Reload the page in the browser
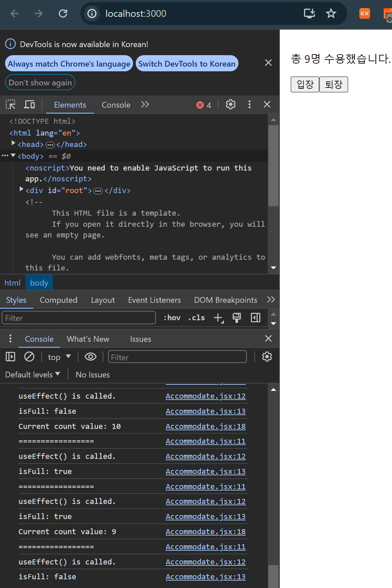Image resolution: width=392 pixels, height=588 pixels. 63,13
